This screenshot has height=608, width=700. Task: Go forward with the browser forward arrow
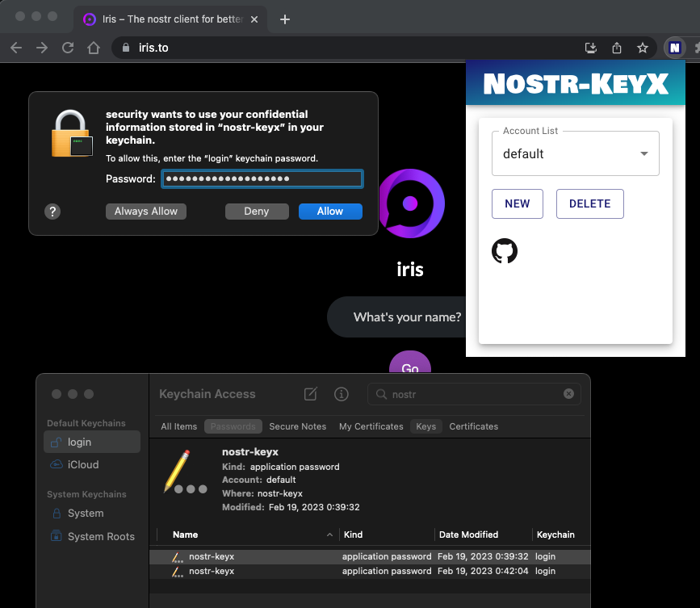(x=42, y=48)
